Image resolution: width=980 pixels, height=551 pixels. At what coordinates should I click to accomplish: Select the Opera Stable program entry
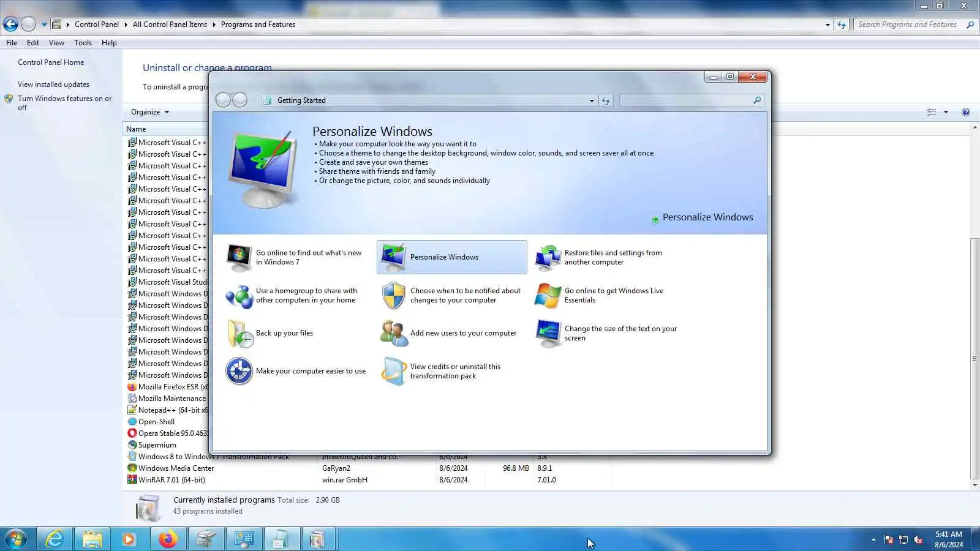(x=168, y=433)
